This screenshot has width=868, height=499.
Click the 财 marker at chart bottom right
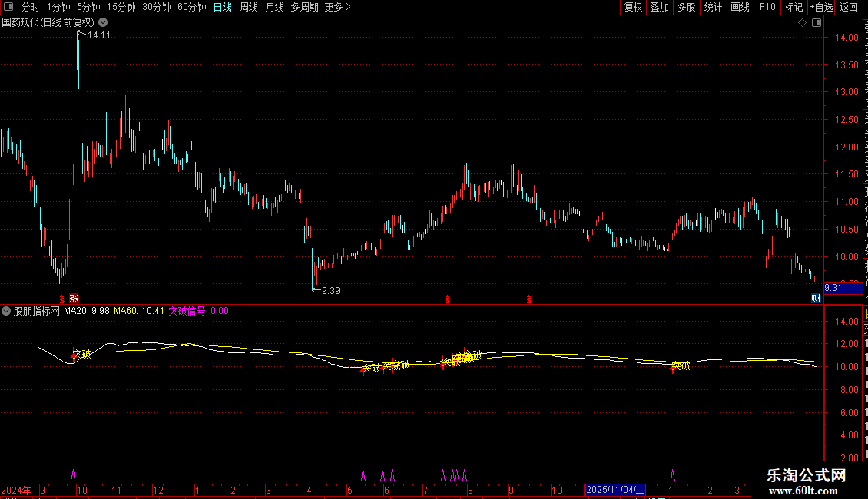(x=816, y=299)
